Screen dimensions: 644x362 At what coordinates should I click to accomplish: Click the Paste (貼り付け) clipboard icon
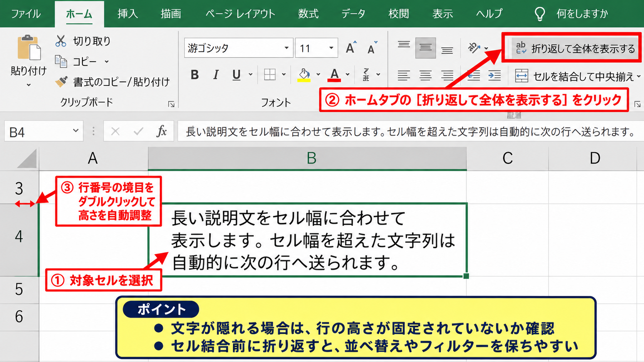(29, 47)
